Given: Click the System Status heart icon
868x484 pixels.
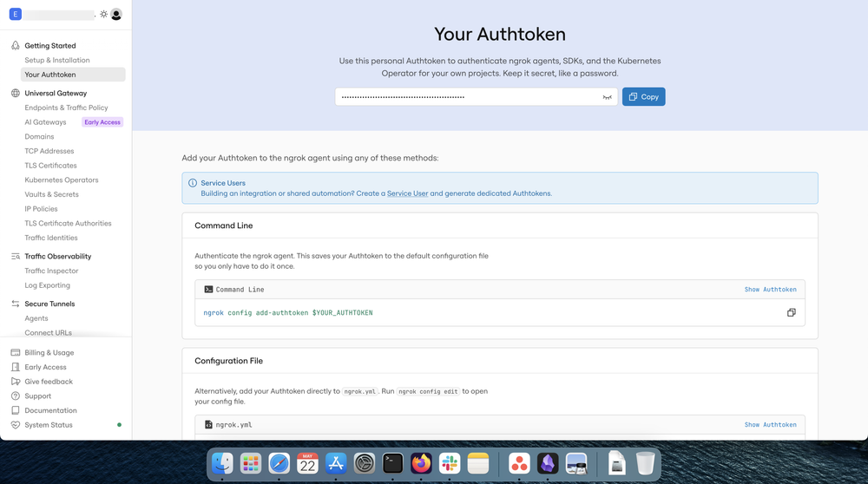Looking at the screenshot, I should [x=16, y=425].
